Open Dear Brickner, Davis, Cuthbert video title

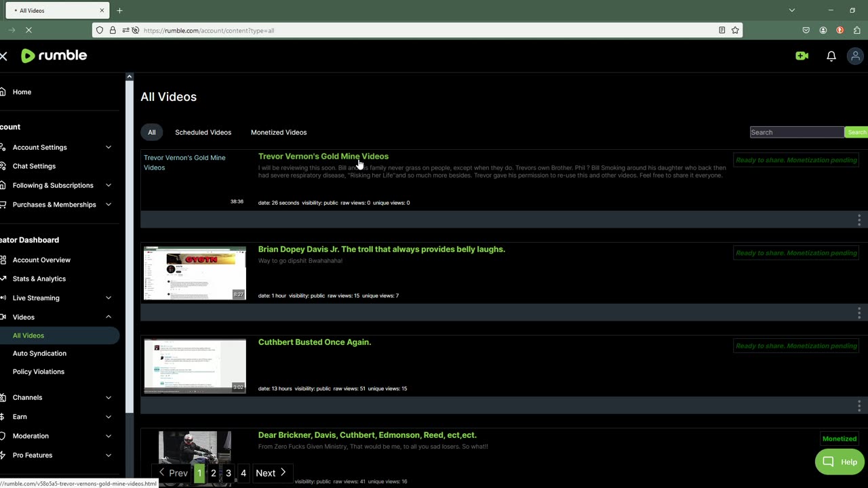pyautogui.click(x=368, y=435)
